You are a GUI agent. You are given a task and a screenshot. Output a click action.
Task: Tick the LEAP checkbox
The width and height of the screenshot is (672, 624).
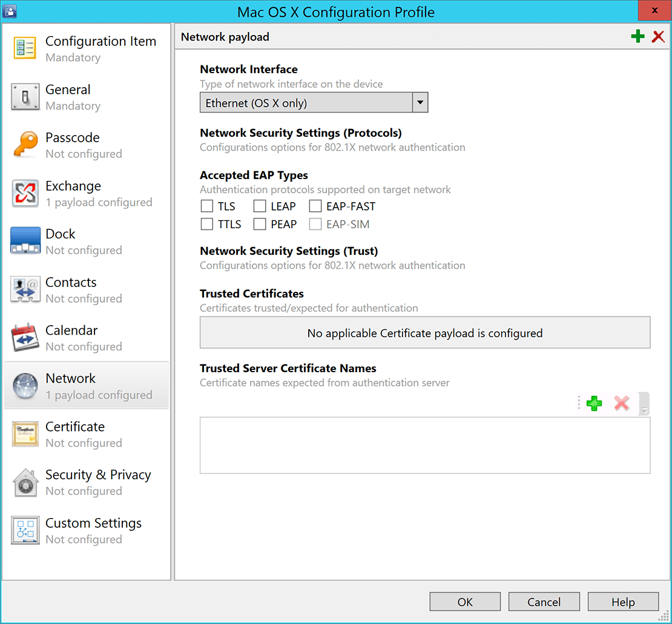(260, 206)
